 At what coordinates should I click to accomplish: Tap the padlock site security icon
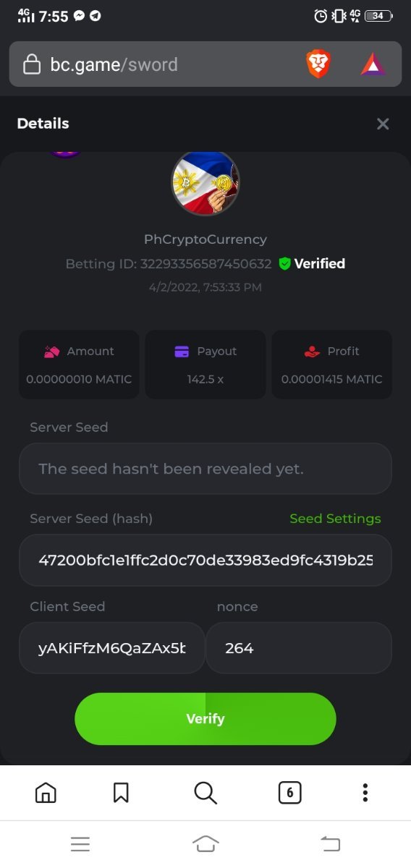[x=31, y=65]
